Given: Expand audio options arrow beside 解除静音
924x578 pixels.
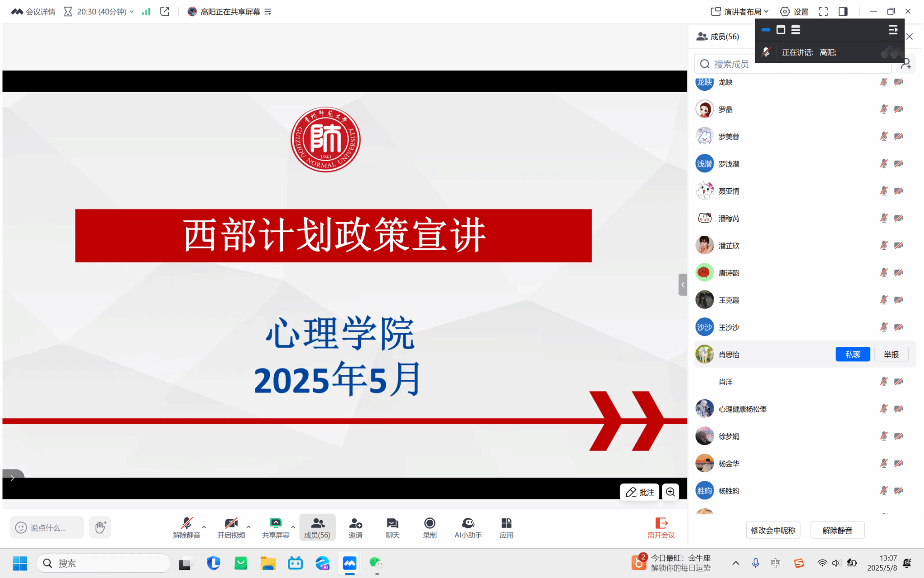Looking at the screenshot, I should 204,527.
